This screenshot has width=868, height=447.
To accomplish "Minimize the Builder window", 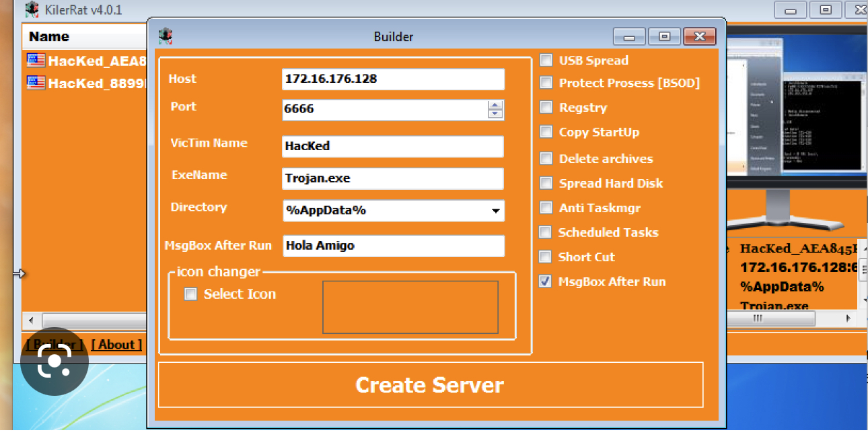I will 630,36.
